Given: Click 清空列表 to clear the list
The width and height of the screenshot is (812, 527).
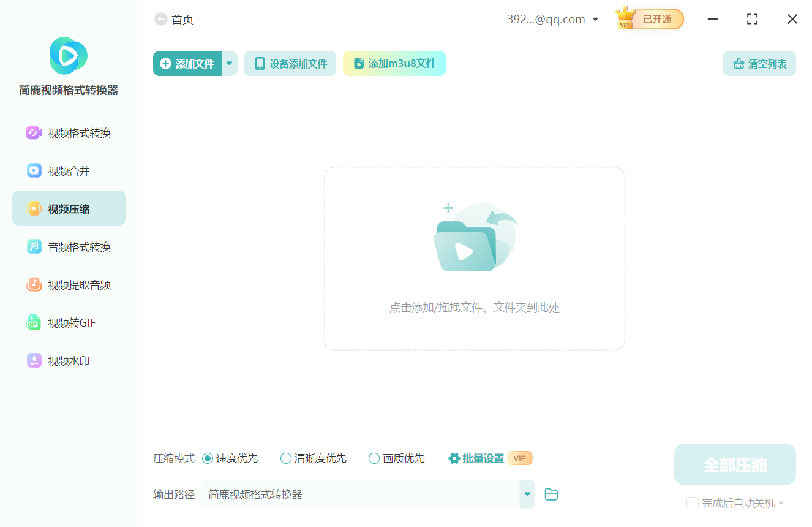Looking at the screenshot, I should 759,63.
